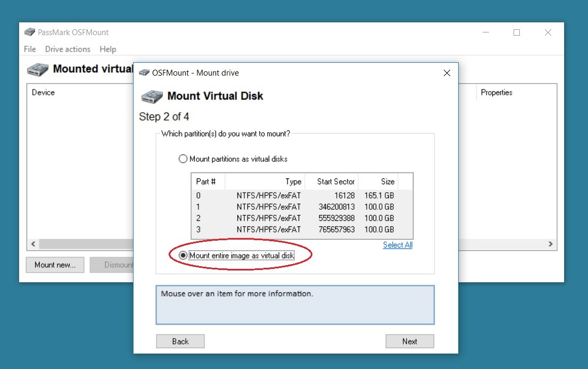Open the Help menu
This screenshot has width=588, height=369.
pos(107,49)
